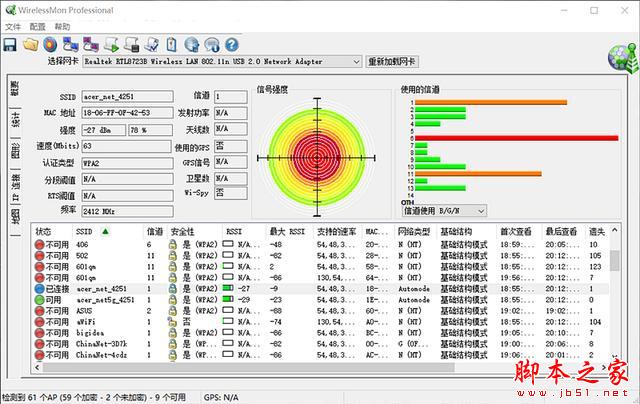Click the 频率 field showing 2412 MHz
This screenshot has width=640, height=404.
coord(127,211)
